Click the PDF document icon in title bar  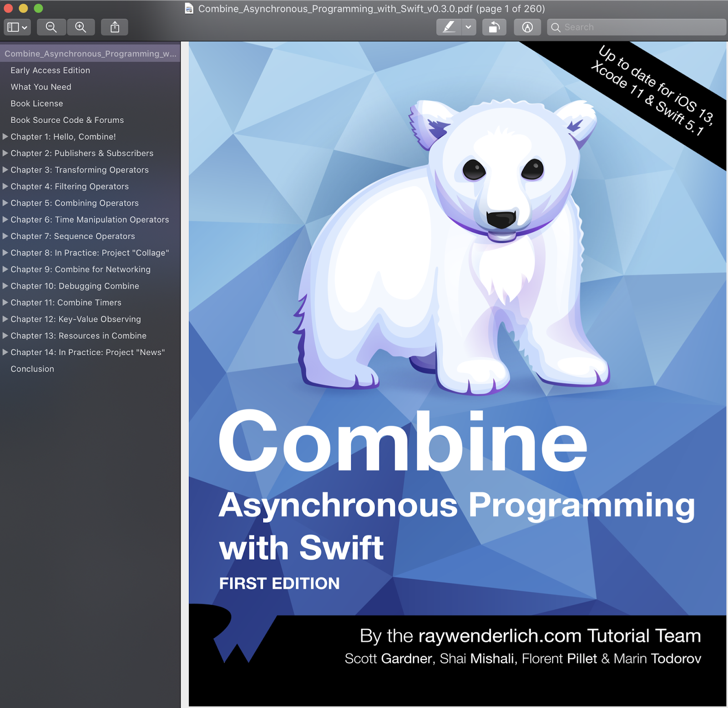tap(189, 9)
